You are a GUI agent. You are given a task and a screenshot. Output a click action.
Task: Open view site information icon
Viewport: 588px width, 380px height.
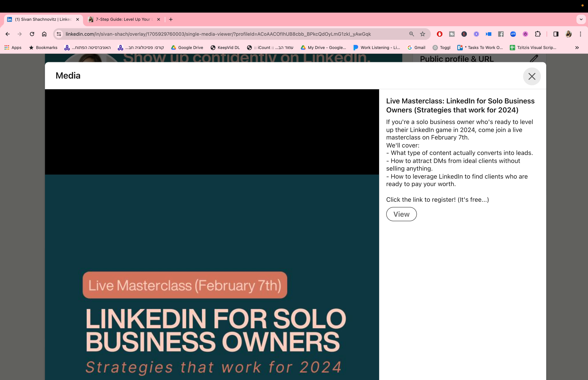(x=59, y=34)
